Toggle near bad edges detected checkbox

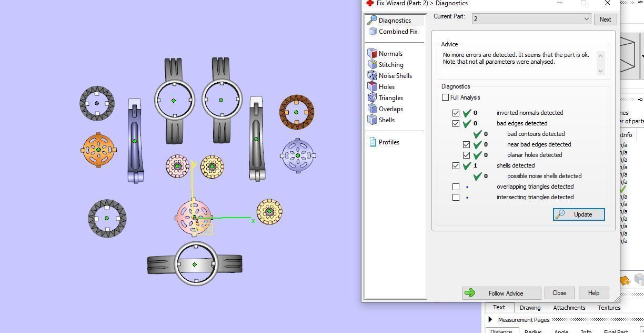[x=466, y=144]
